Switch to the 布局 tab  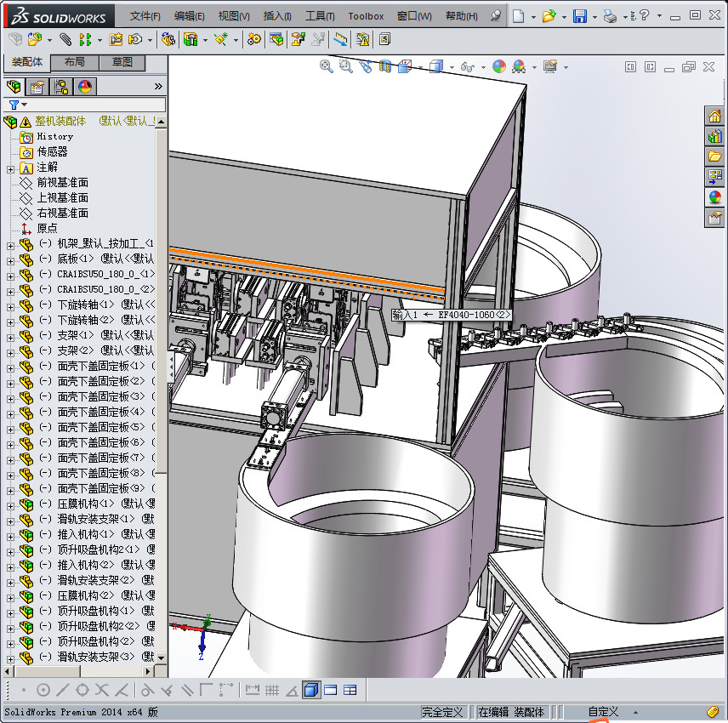(74, 63)
